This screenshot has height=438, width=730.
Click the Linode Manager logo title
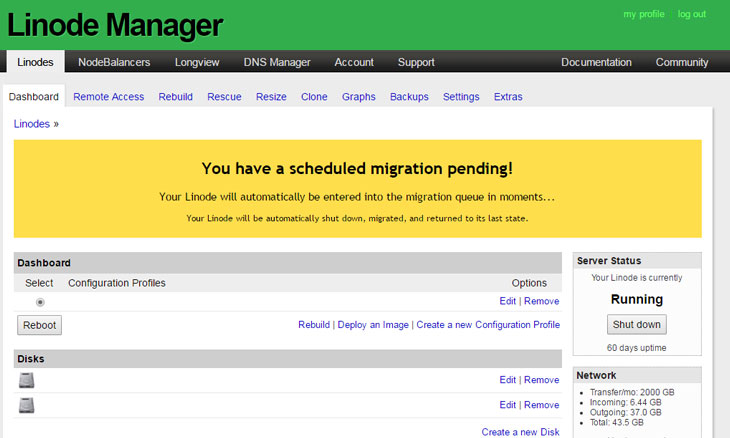tap(115, 25)
